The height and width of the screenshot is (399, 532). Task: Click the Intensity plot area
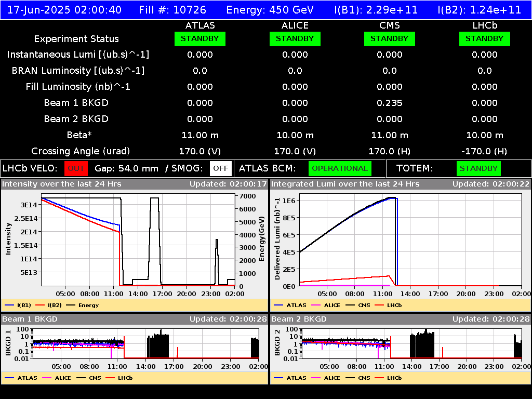(x=138, y=240)
